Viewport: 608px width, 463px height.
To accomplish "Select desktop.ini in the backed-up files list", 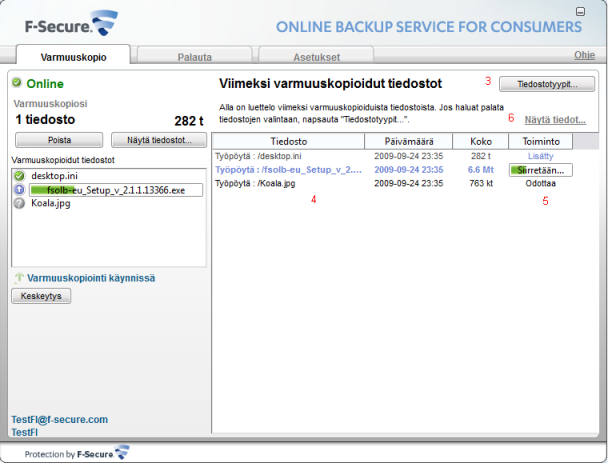I will (54, 176).
